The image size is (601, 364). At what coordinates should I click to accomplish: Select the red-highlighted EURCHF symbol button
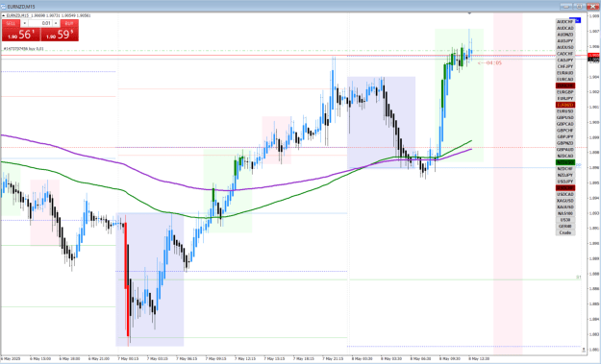coord(565,85)
